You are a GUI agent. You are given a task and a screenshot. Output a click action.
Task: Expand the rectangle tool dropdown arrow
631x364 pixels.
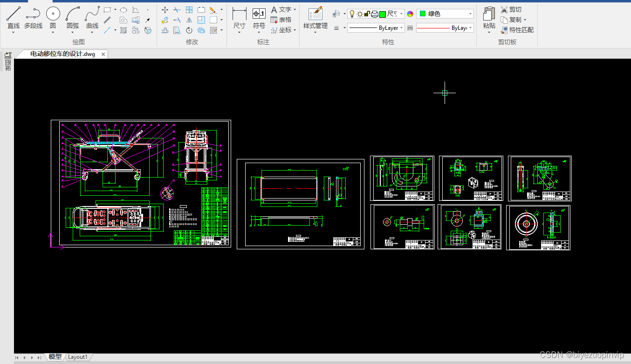click(115, 9)
